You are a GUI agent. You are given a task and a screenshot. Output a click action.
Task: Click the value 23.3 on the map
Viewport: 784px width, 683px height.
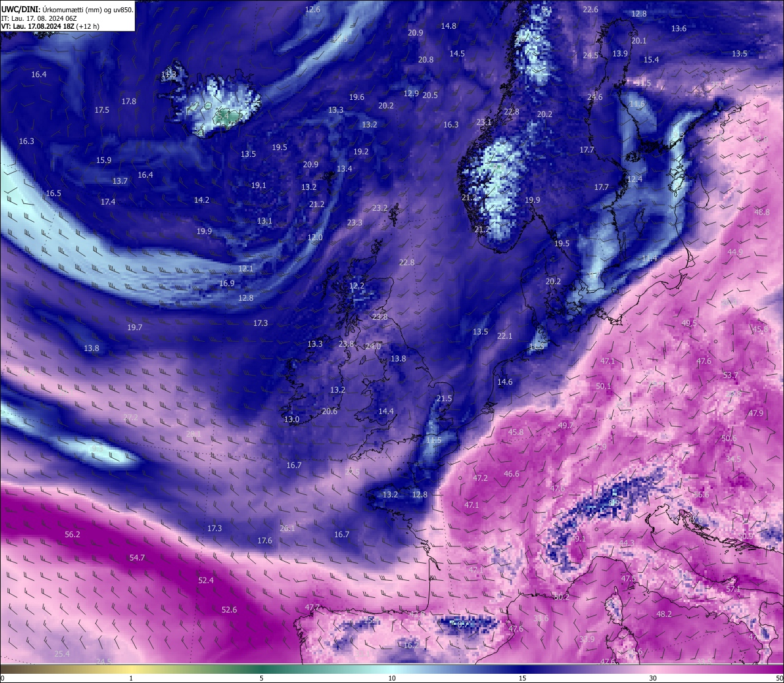tap(355, 222)
